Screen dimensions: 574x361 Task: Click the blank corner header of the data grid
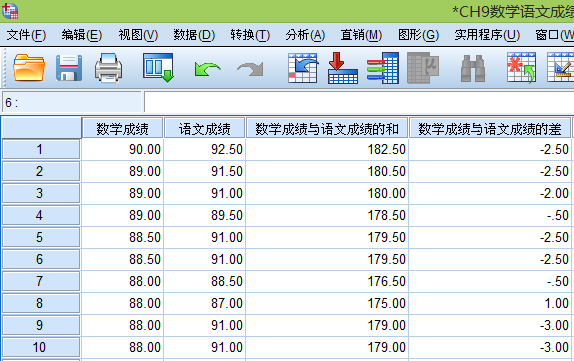point(41,128)
